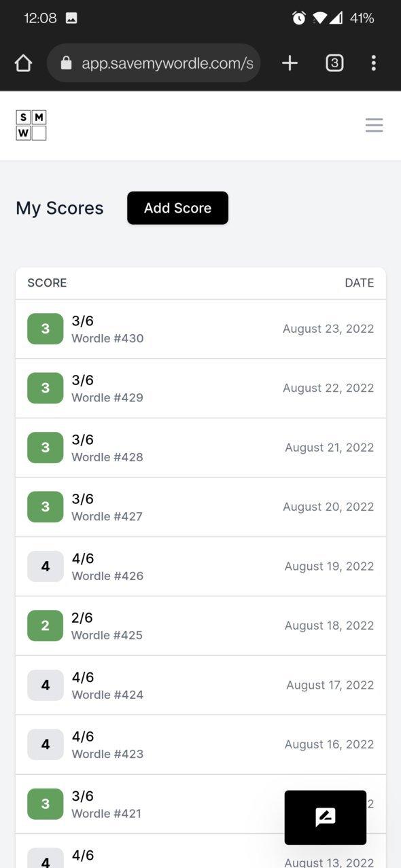Open the Wordle #429 score entry
This screenshot has width=401, height=868.
coord(201,388)
